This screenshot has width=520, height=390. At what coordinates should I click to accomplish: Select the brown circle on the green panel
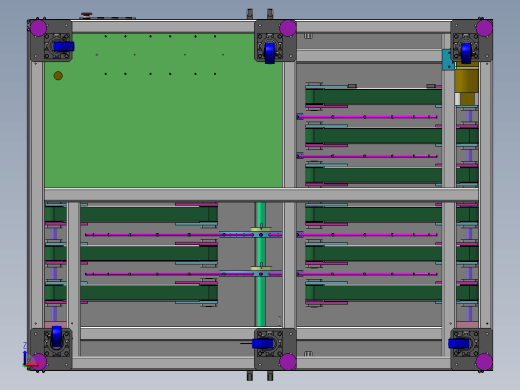tap(58, 76)
